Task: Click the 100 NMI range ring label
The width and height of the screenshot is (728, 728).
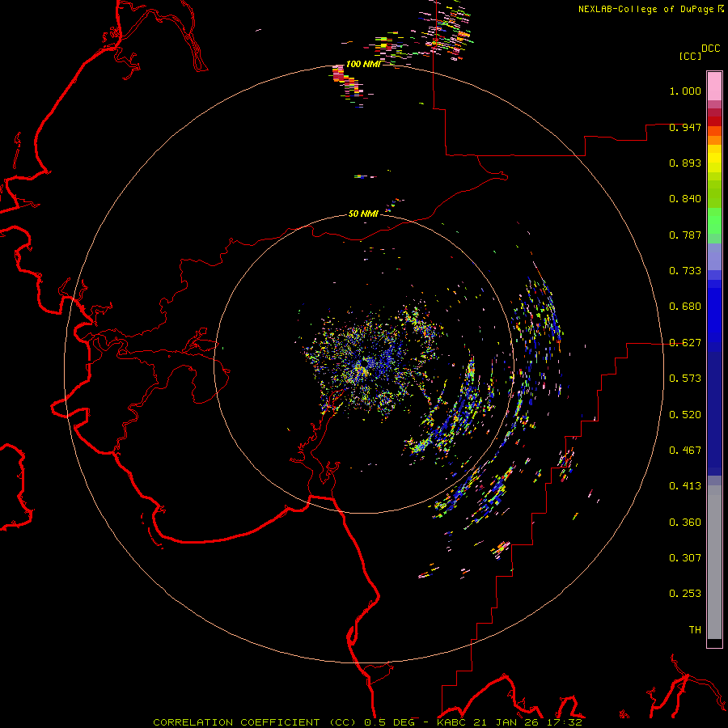Action: (x=363, y=64)
